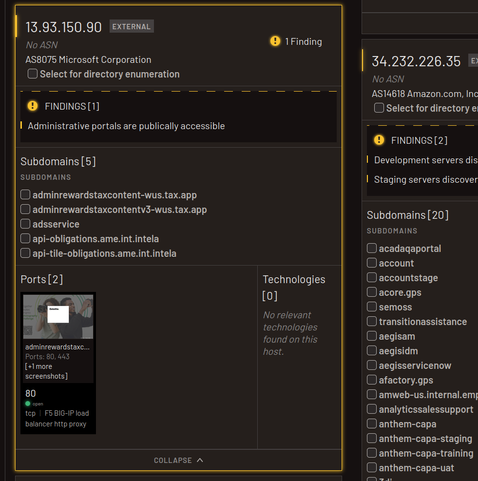Click the green open-port status dot
Screen dimensions: 478x481
(x=28, y=404)
